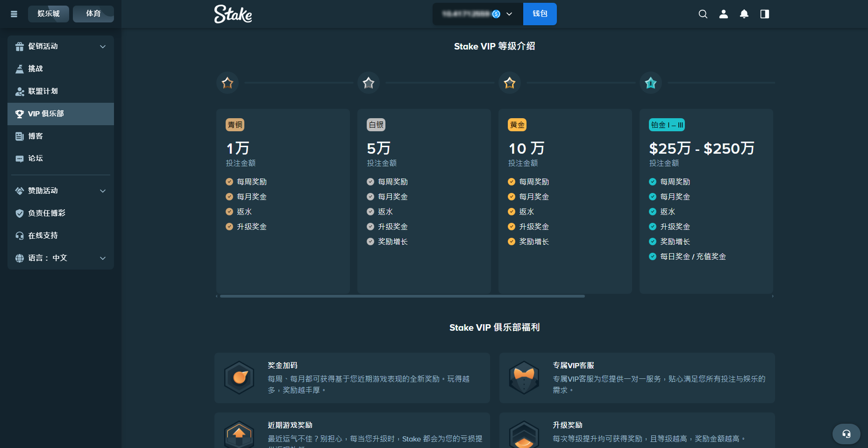Click the 专属VIP客服 bow-tie icon

[x=524, y=377]
